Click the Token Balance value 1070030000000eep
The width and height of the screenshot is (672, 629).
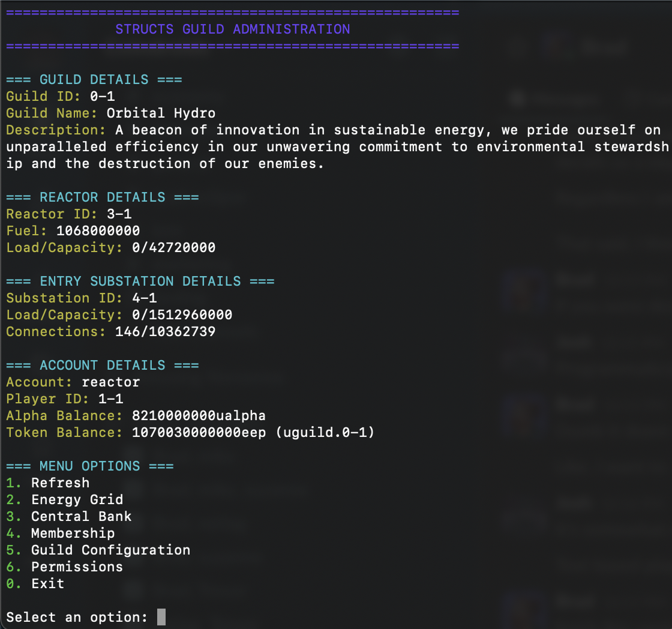199,432
